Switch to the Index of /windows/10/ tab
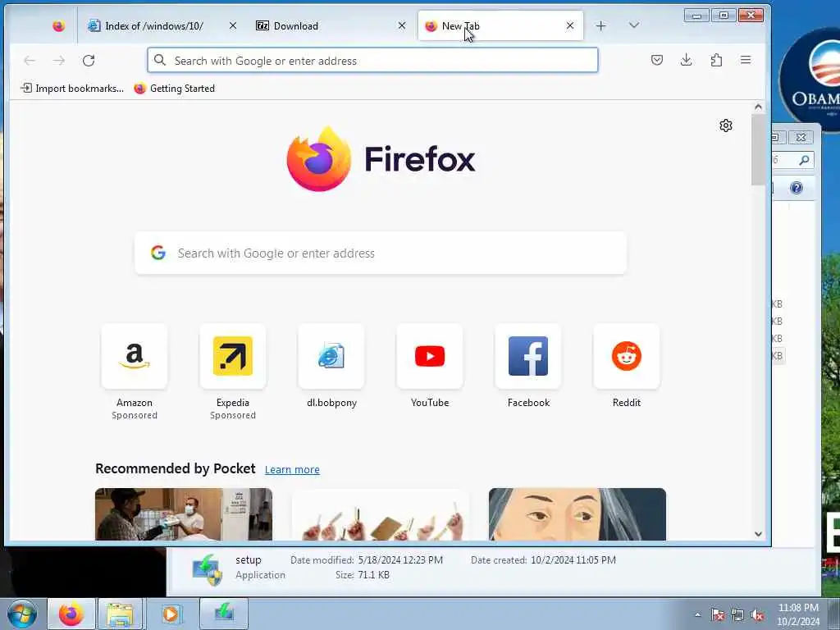The image size is (840, 630). [163, 25]
